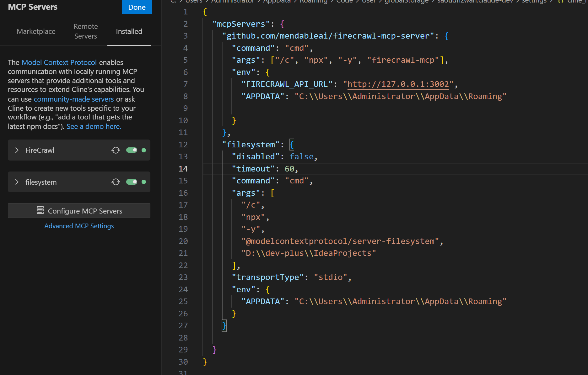Expand the FireCrawl server entry
Image resolution: width=588 pixels, height=375 pixels.
coord(17,150)
